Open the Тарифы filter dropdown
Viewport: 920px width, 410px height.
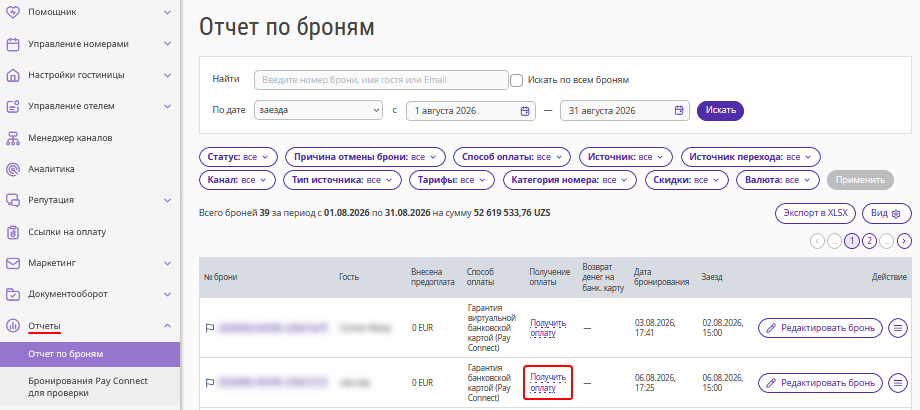pyautogui.click(x=452, y=180)
